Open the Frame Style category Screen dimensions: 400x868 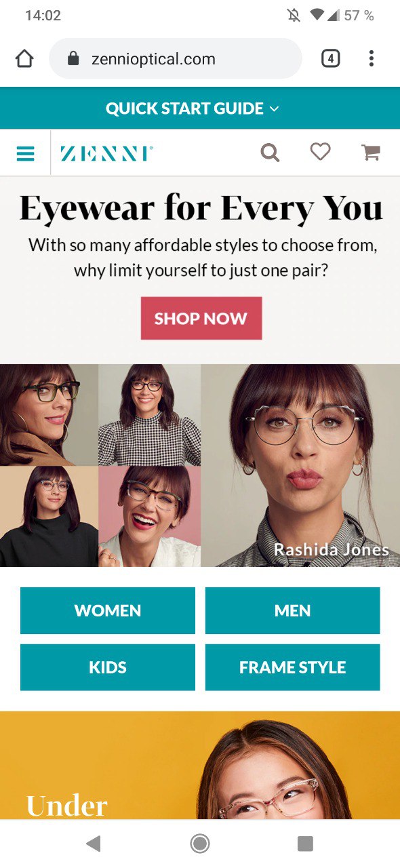[293, 667]
